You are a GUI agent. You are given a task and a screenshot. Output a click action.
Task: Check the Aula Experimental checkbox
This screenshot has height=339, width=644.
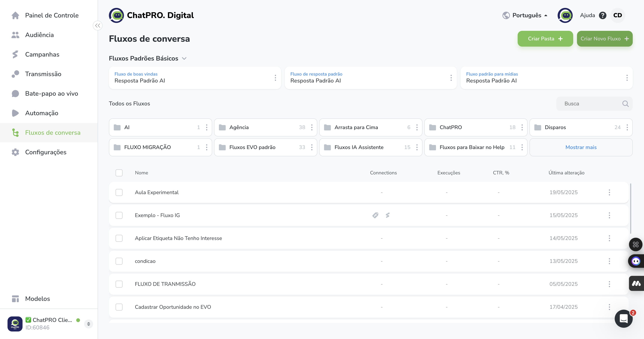click(119, 192)
